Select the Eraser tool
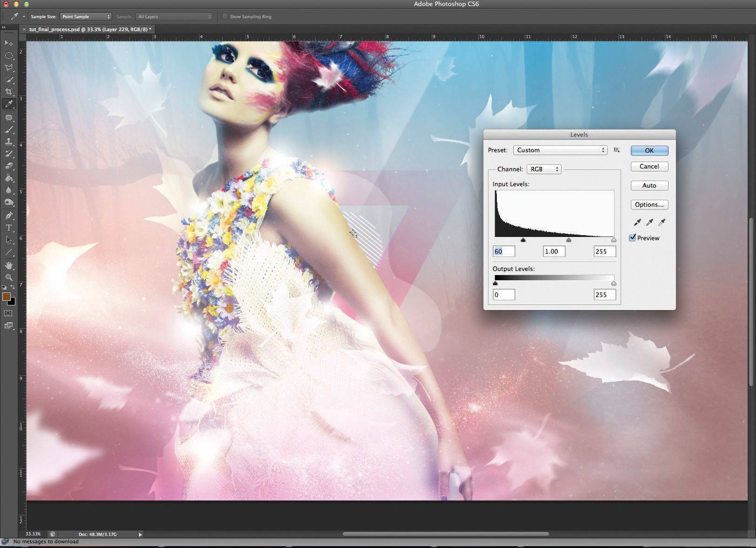 tap(9, 166)
